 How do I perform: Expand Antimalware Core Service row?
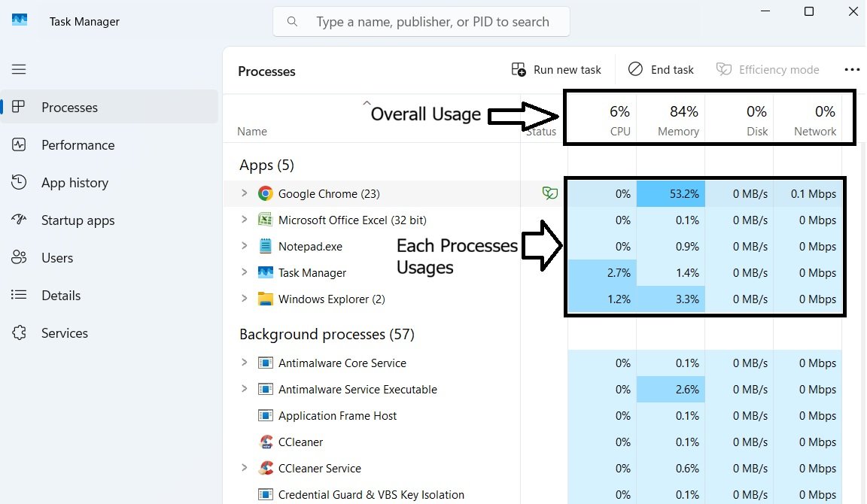244,363
